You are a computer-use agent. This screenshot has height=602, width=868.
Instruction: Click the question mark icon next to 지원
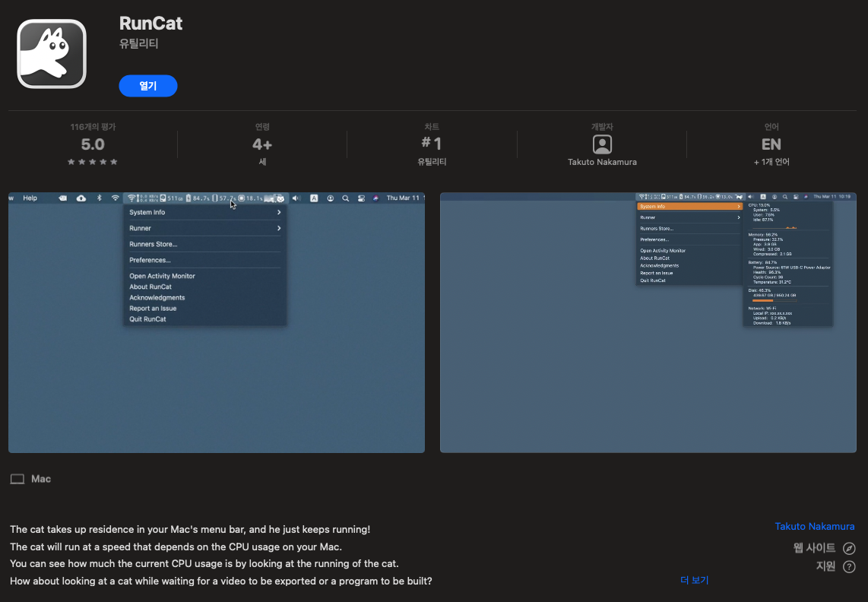[x=849, y=566]
